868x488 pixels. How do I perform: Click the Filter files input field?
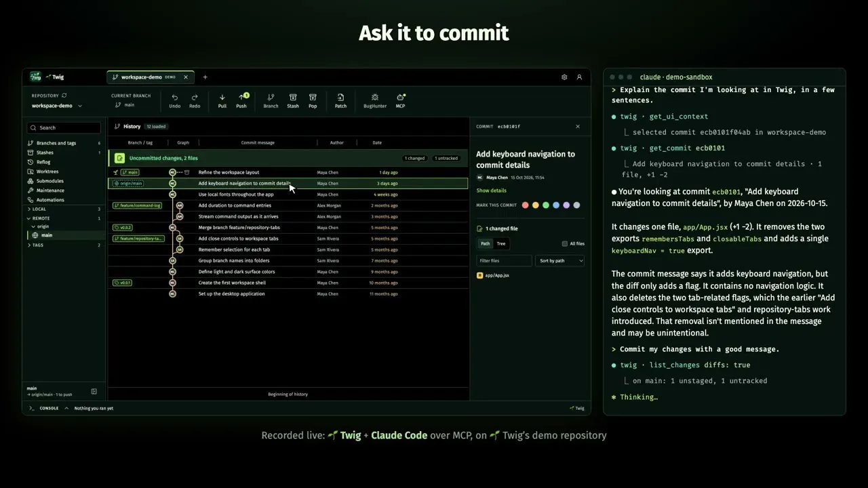[504, 260]
